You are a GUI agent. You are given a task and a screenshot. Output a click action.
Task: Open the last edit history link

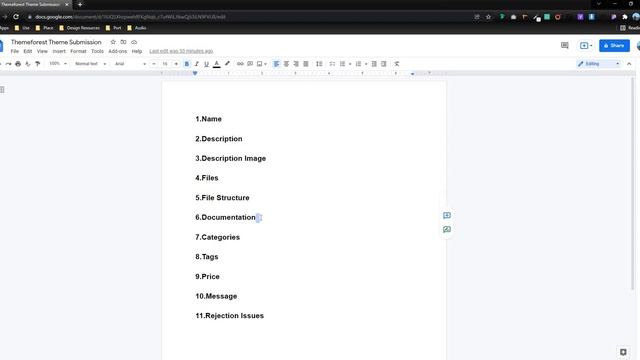tap(181, 51)
